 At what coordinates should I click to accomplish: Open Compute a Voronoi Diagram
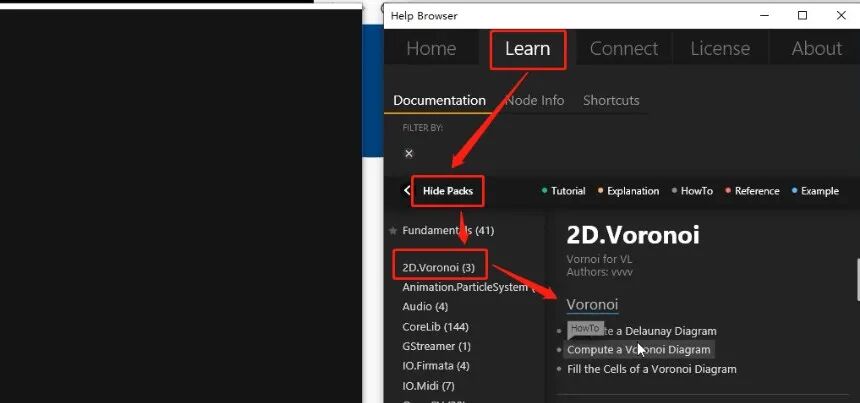(x=638, y=349)
